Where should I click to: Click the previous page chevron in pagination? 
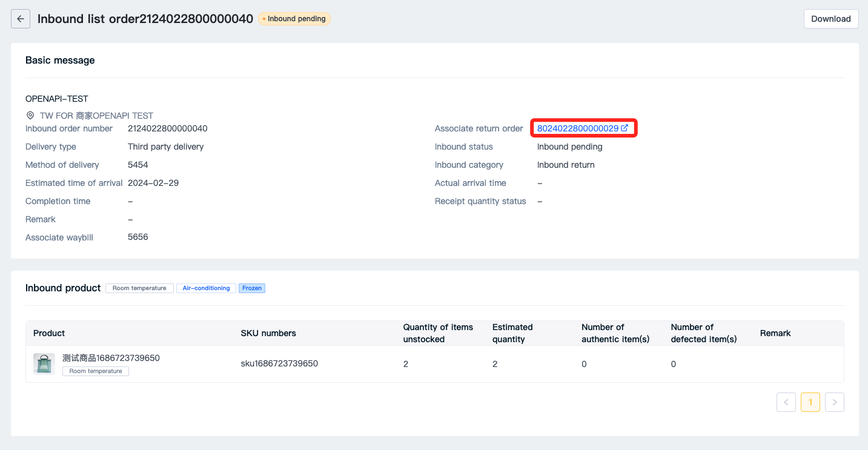(786, 402)
